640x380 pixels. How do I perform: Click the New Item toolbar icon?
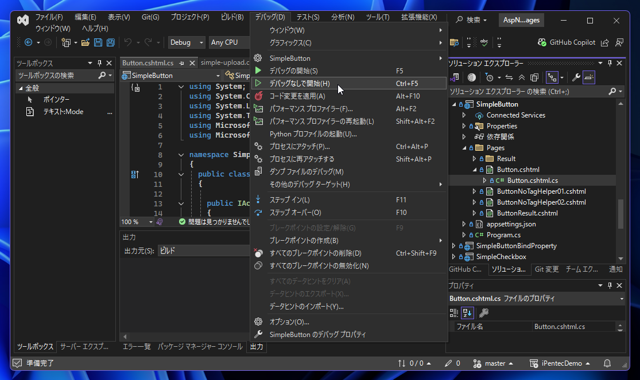[66, 42]
